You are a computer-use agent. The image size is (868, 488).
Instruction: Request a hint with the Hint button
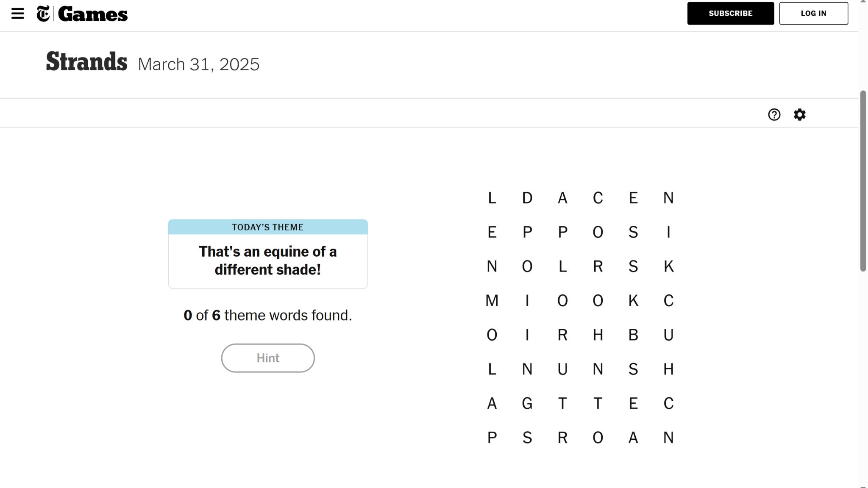[x=267, y=358]
